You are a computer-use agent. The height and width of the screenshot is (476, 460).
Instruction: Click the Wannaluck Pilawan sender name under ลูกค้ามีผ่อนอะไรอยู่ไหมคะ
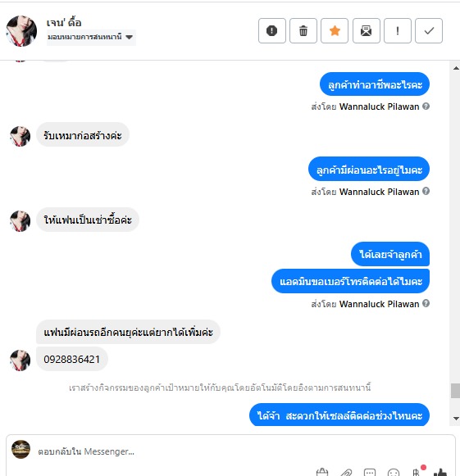click(x=379, y=192)
